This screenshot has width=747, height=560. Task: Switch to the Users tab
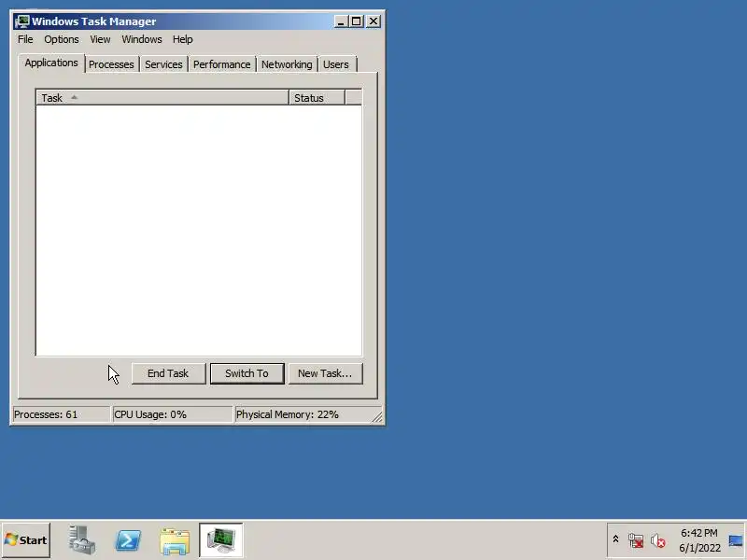336,64
